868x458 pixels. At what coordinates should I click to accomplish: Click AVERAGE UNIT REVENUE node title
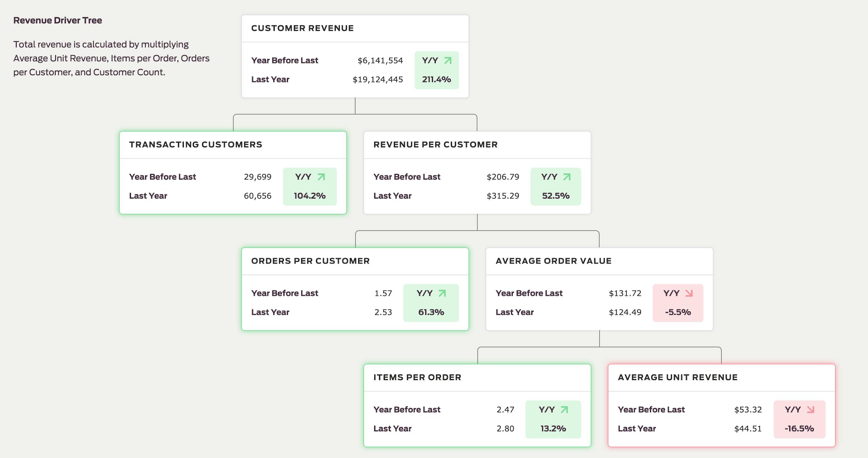[677, 377]
